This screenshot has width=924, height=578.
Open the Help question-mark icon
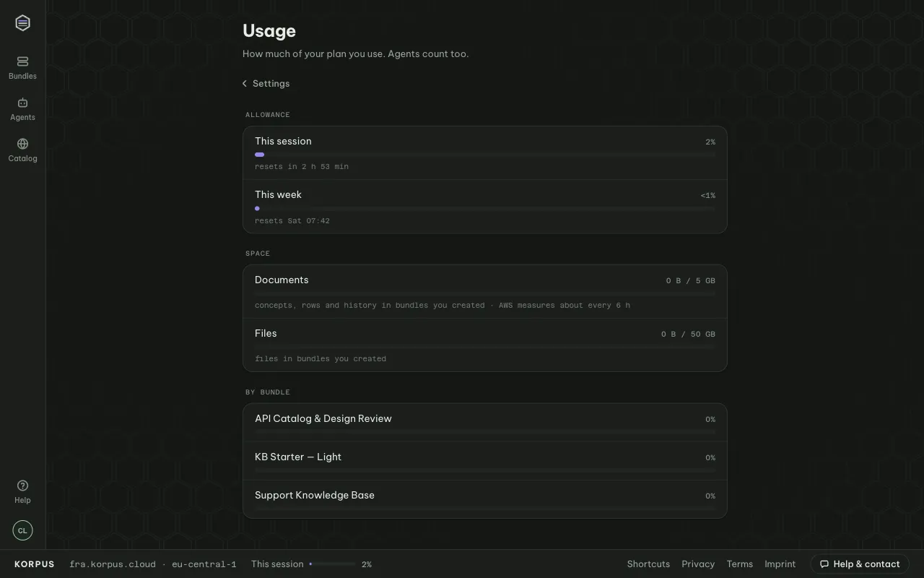point(22,486)
